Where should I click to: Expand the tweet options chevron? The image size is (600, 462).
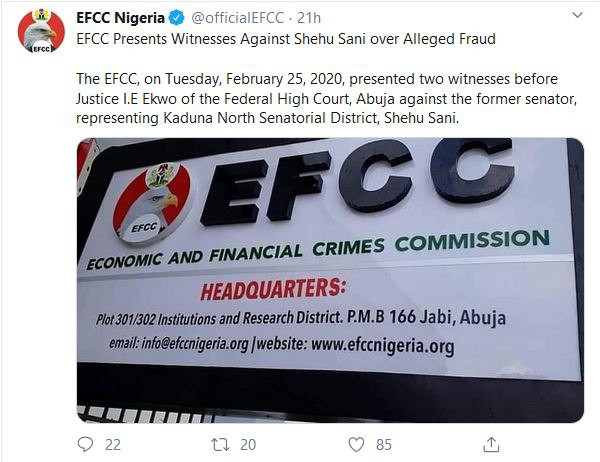click(577, 17)
